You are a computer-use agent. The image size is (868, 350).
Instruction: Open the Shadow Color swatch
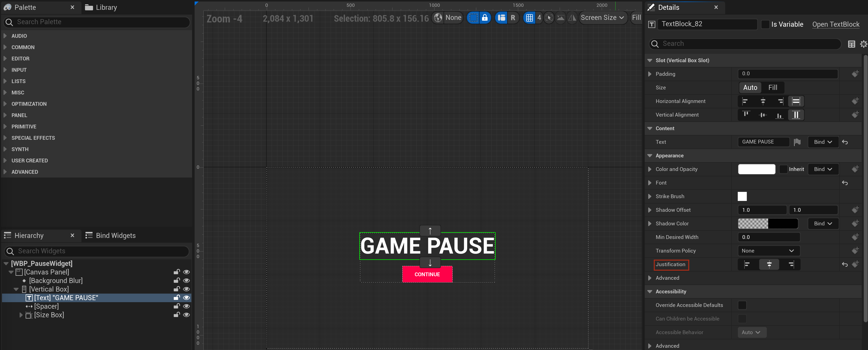pyautogui.click(x=768, y=223)
